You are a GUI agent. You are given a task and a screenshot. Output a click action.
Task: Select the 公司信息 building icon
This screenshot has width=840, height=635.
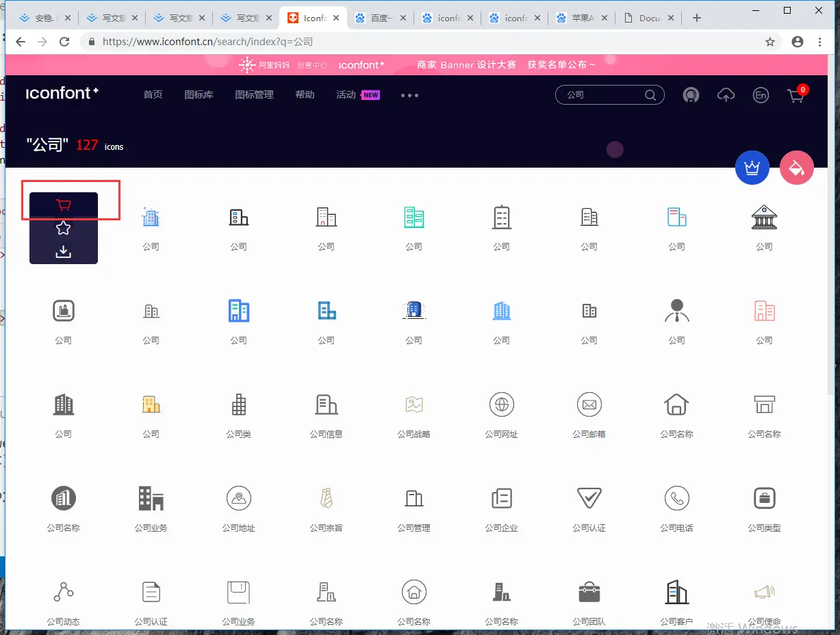327,405
